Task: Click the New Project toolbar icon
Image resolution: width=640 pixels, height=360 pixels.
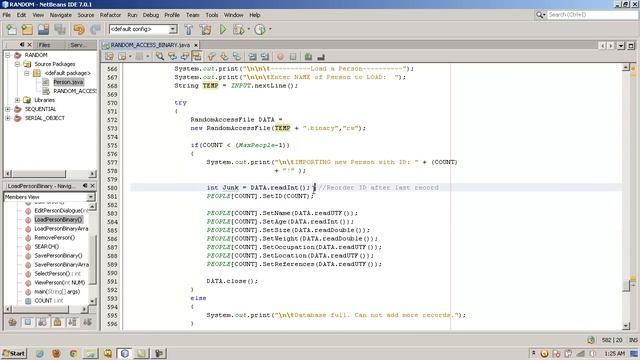Action: (x=27, y=29)
